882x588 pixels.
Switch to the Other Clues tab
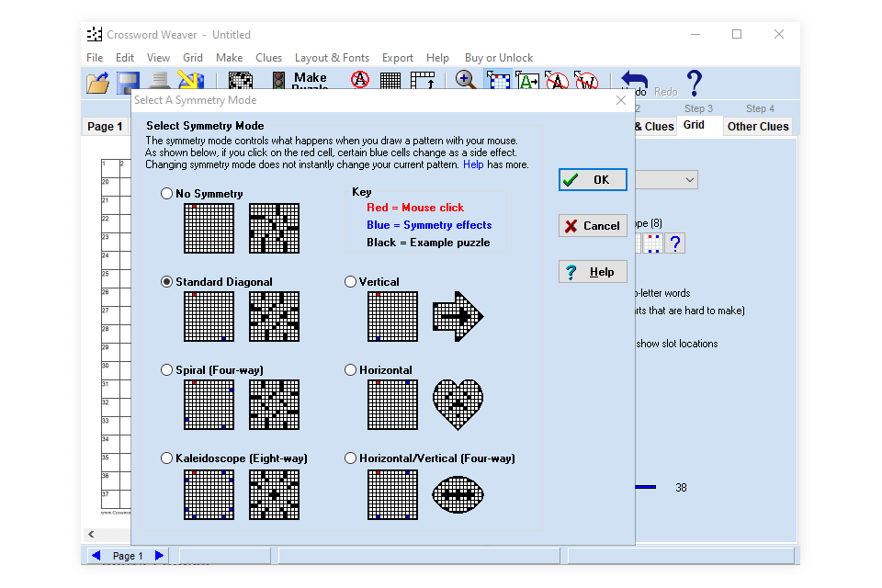(x=757, y=127)
